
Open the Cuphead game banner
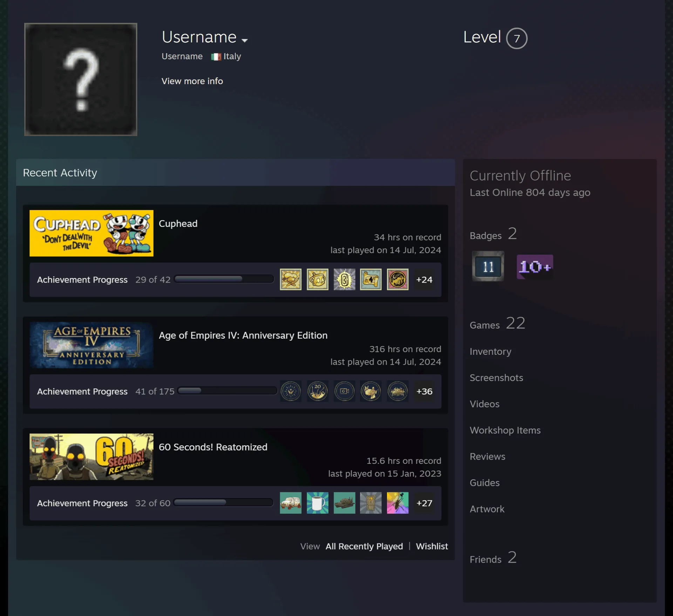tap(91, 233)
